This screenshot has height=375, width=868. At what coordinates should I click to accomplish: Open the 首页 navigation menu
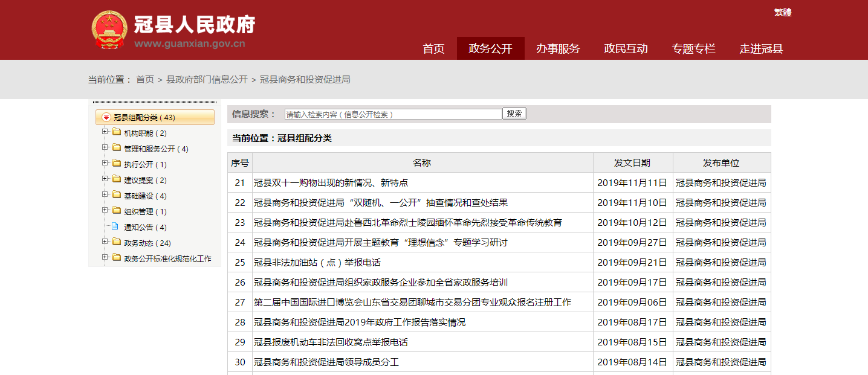click(433, 49)
